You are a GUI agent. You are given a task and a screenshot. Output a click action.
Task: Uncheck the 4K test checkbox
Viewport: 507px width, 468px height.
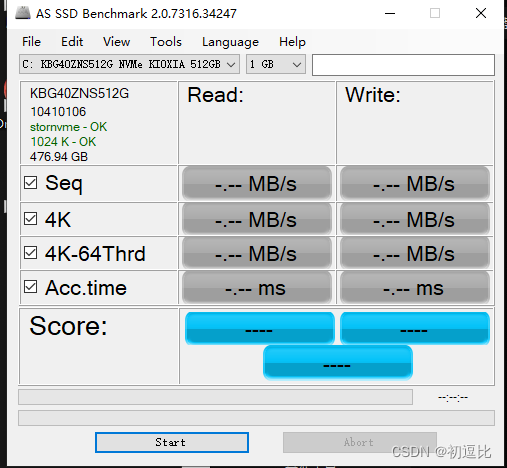30,219
